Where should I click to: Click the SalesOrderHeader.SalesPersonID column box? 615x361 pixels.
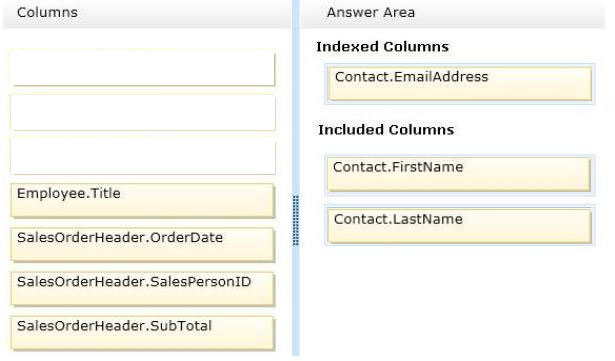(x=142, y=289)
